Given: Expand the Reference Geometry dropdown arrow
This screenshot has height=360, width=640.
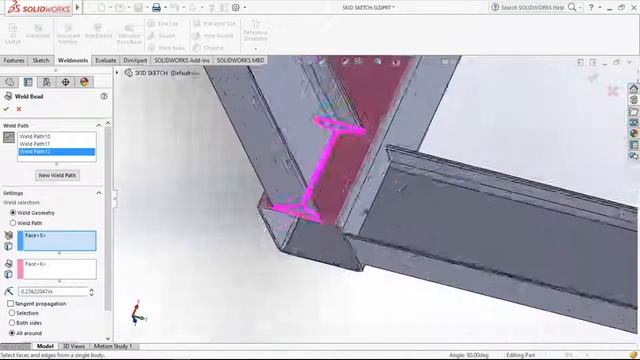Looking at the screenshot, I should pos(256,49).
